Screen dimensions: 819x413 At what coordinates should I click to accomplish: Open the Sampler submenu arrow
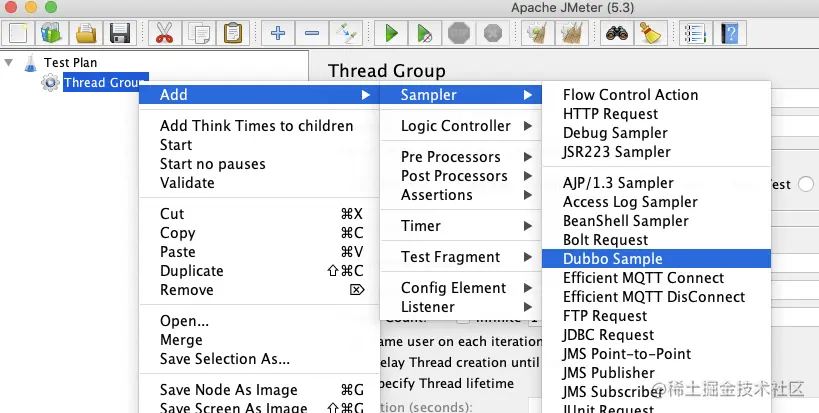pos(528,95)
